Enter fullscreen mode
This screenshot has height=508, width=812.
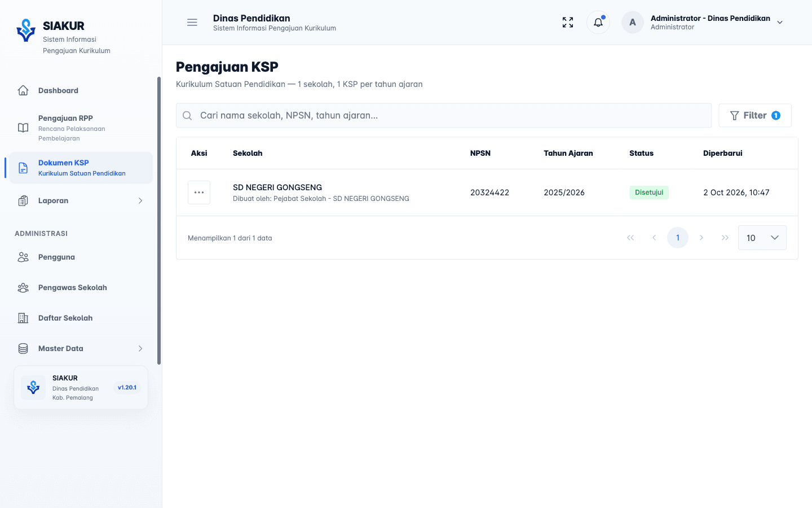pyautogui.click(x=568, y=23)
